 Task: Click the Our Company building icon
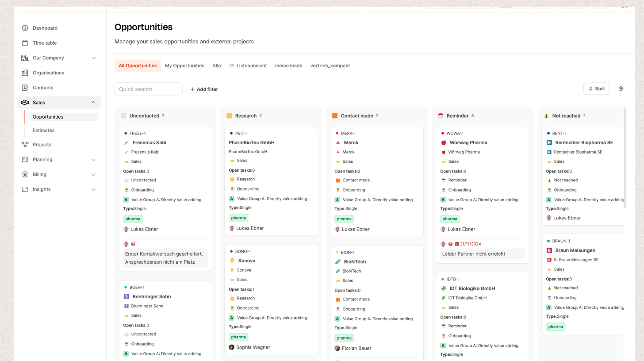tap(25, 58)
